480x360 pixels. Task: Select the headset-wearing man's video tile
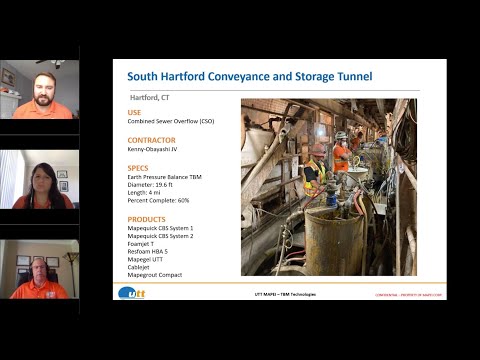(39, 269)
